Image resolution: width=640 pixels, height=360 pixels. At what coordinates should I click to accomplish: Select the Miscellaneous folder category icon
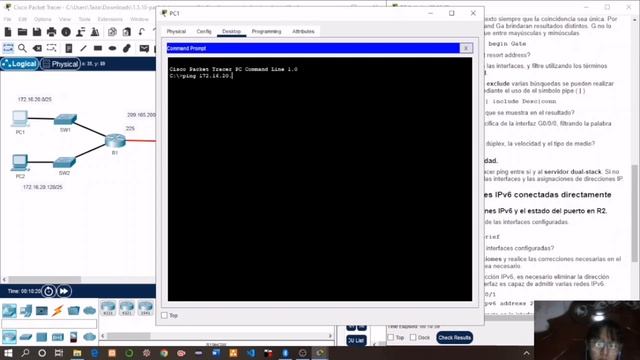pos(73,311)
